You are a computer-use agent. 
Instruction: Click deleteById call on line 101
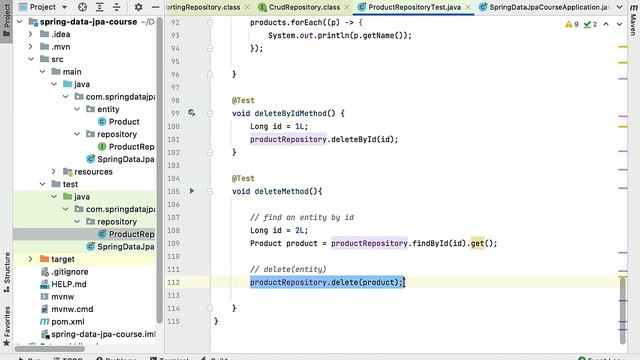pos(353,139)
